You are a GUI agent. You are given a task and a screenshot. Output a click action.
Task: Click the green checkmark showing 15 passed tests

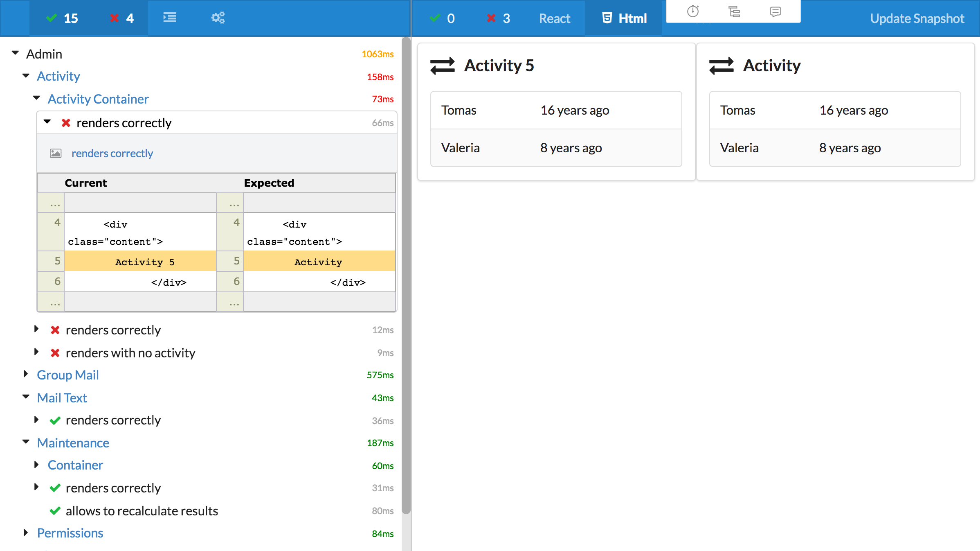(x=62, y=18)
